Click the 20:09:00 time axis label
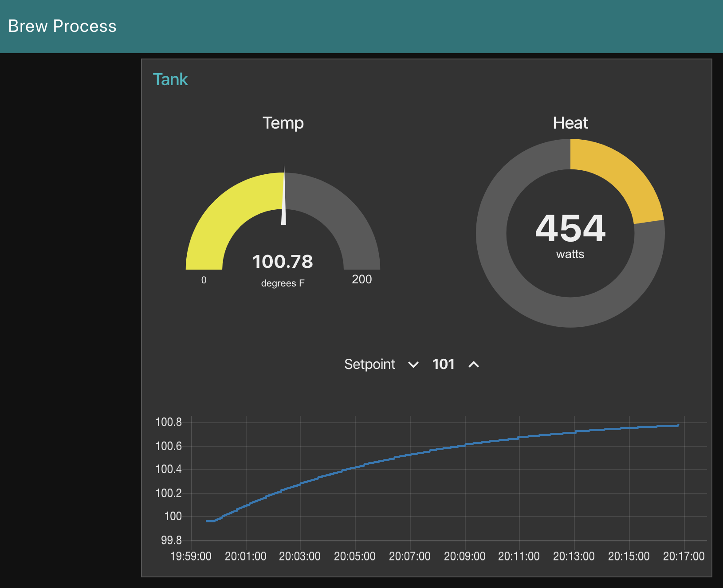This screenshot has height=588, width=723. [x=465, y=556]
